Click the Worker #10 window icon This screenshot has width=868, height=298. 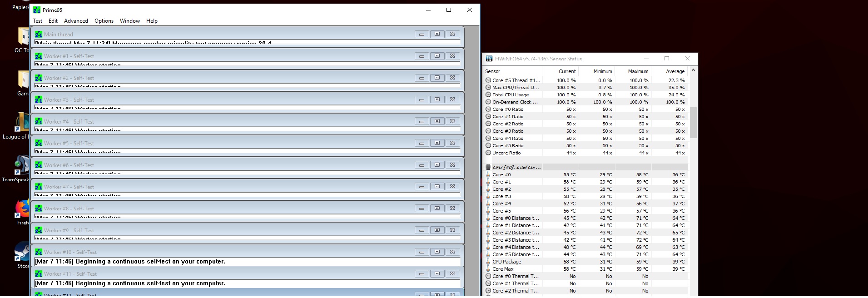pyautogui.click(x=39, y=252)
